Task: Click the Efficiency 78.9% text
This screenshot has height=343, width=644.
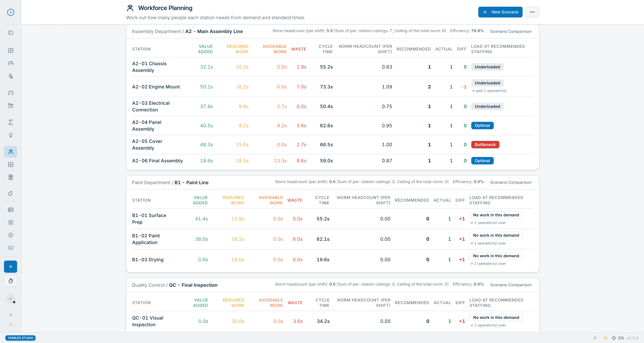Action: 467,31
